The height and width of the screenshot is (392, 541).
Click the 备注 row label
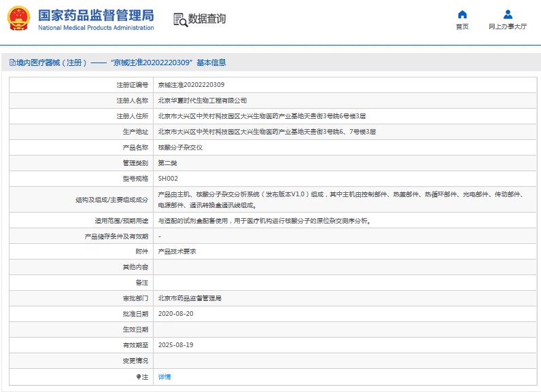point(142,283)
